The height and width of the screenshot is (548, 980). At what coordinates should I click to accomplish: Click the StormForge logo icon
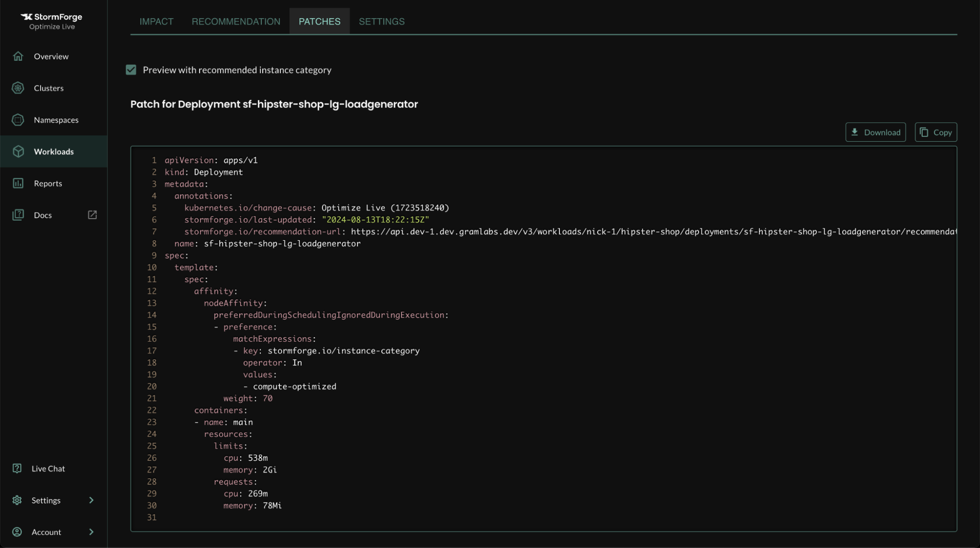26,17
